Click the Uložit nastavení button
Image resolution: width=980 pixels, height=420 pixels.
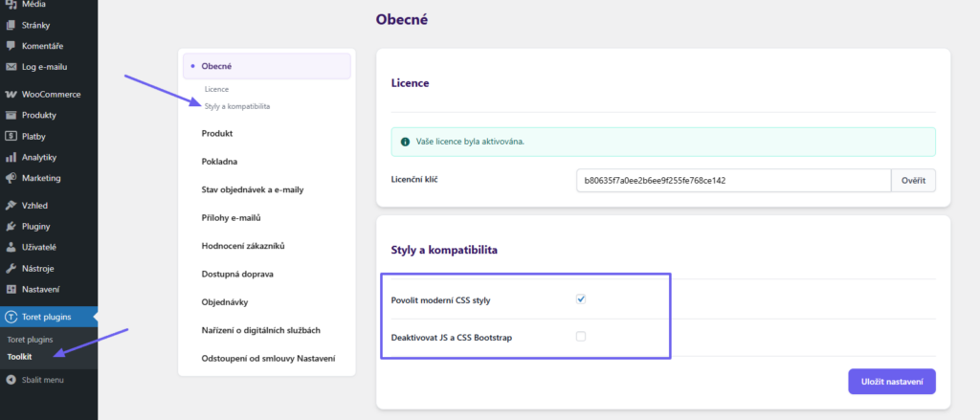point(892,381)
